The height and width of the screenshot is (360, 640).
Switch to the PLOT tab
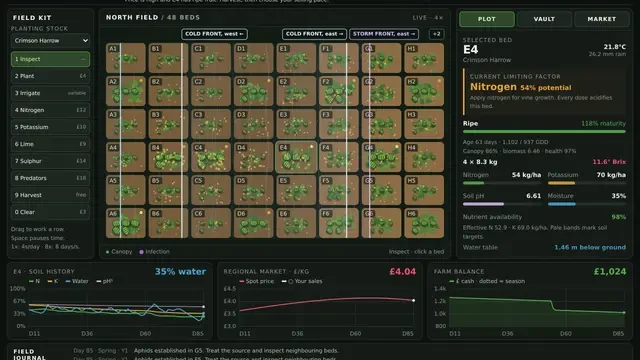(x=487, y=19)
